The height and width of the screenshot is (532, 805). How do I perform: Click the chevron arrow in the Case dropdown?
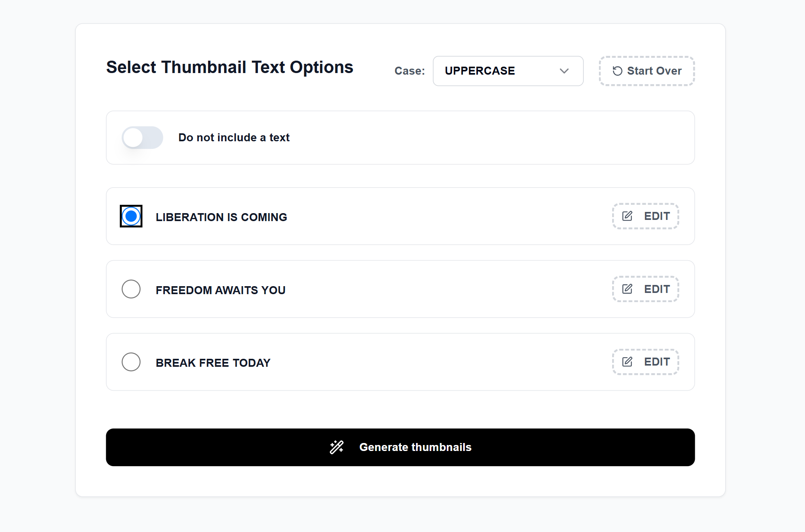point(564,71)
